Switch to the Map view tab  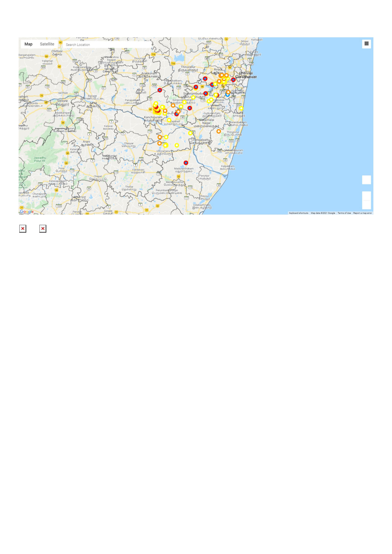pyautogui.click(x=28, y=44)
